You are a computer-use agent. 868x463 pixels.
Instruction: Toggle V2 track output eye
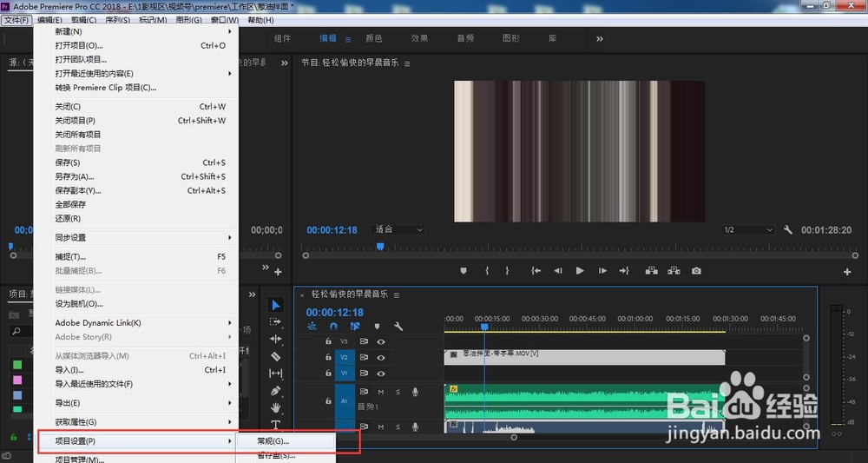pyautogui.click(x=381, y=358)
